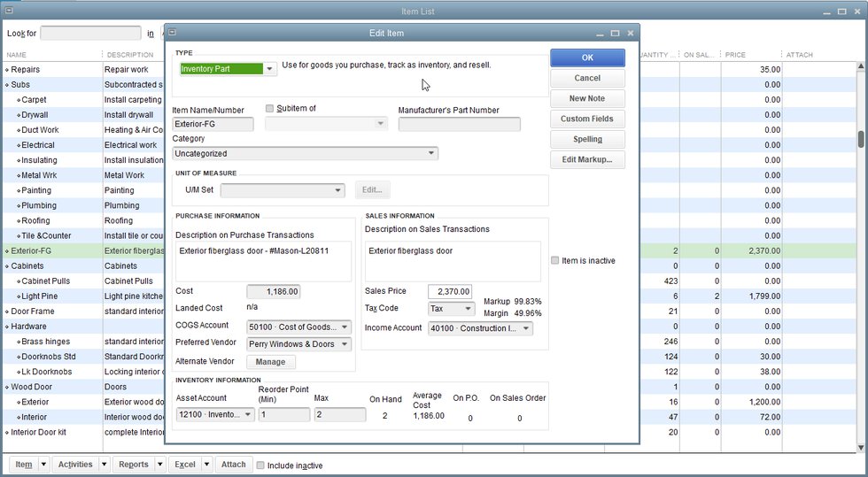Open the Excel dropdown arrow

(205, 465)
